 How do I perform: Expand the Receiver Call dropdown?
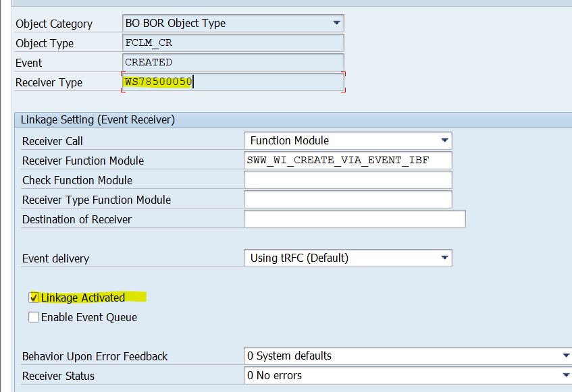444,140
